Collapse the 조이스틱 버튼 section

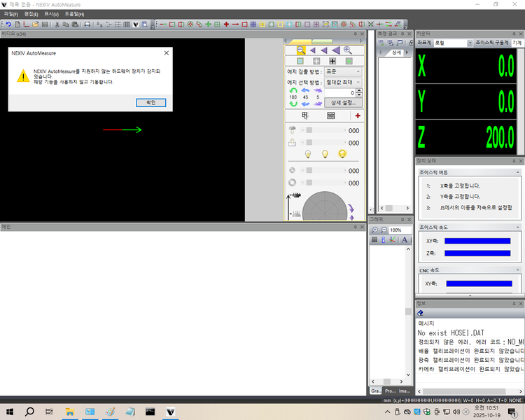pyautogui.click(x=517, y=171)
